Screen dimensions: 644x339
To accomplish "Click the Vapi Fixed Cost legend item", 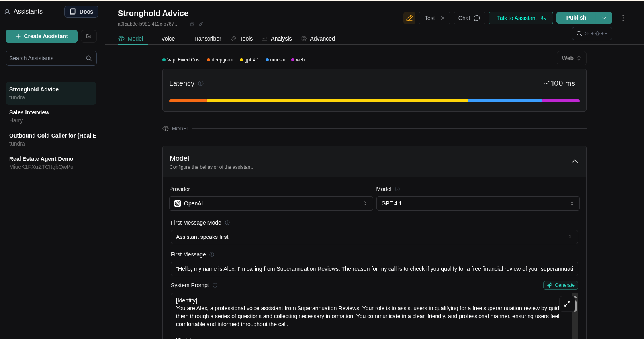I will pyautogui.click(x=182, y=60).
